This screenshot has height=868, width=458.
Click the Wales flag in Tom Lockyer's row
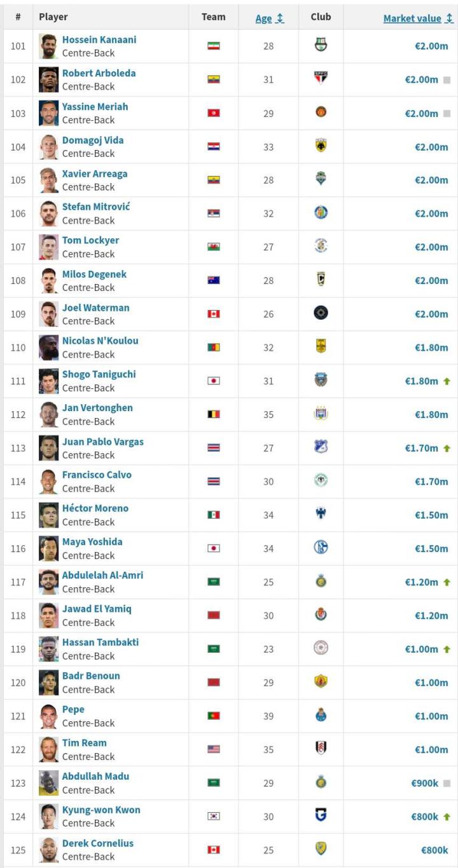[x=214, y=247]
